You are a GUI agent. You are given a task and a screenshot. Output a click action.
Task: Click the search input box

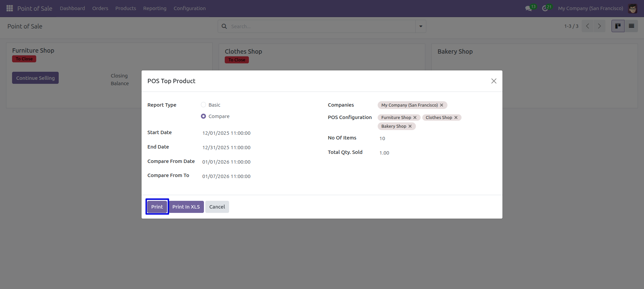click(x=322, y=26)
